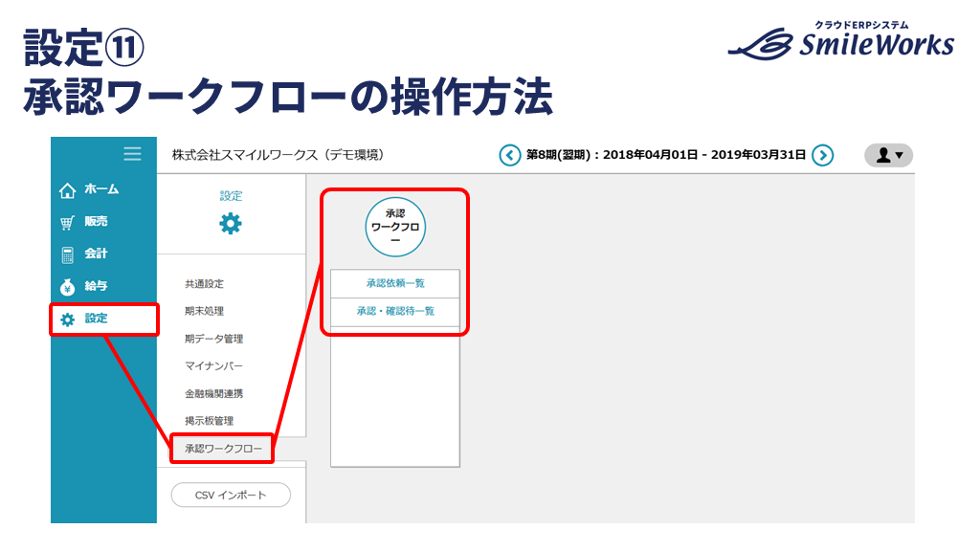Collapse sidebar with hamburger menu icon

point(132,154)
